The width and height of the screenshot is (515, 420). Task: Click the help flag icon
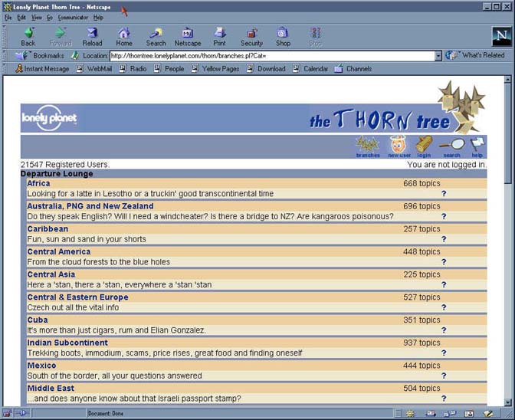[477, 147]
